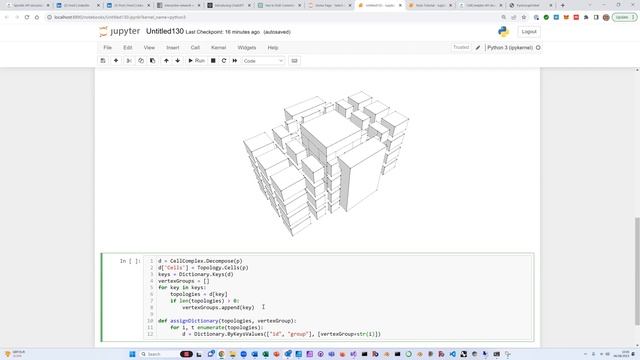
Task: Click the Python 3 (ipykernel) label
Action: coord(510,48)
